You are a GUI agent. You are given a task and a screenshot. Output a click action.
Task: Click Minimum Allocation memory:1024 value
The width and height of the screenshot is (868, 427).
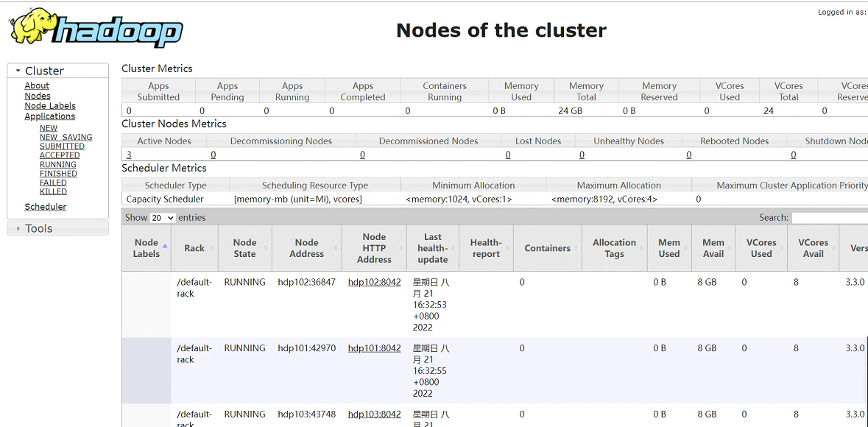(x=459, y=199)
